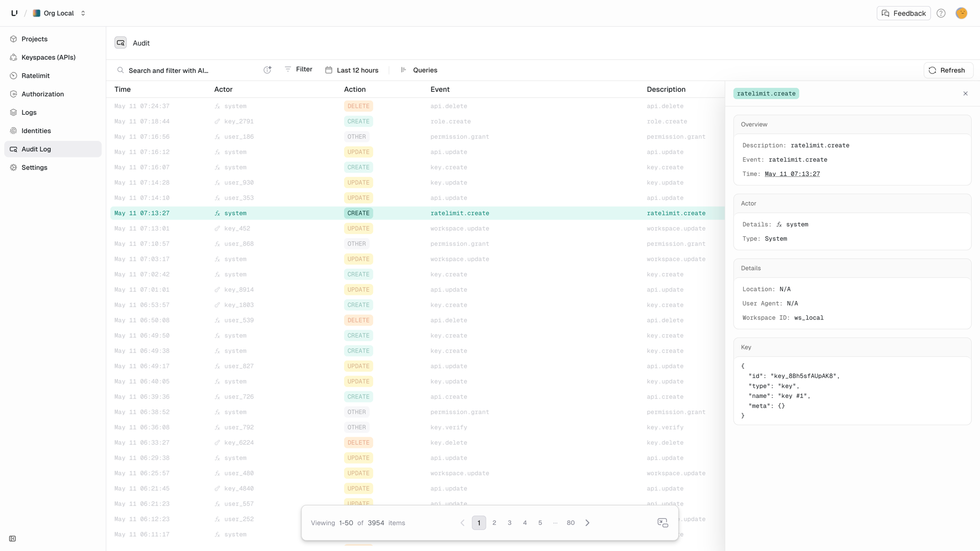980x551 pixels.
Task: Select page 4 in pagination
Action: pos(525,523)
